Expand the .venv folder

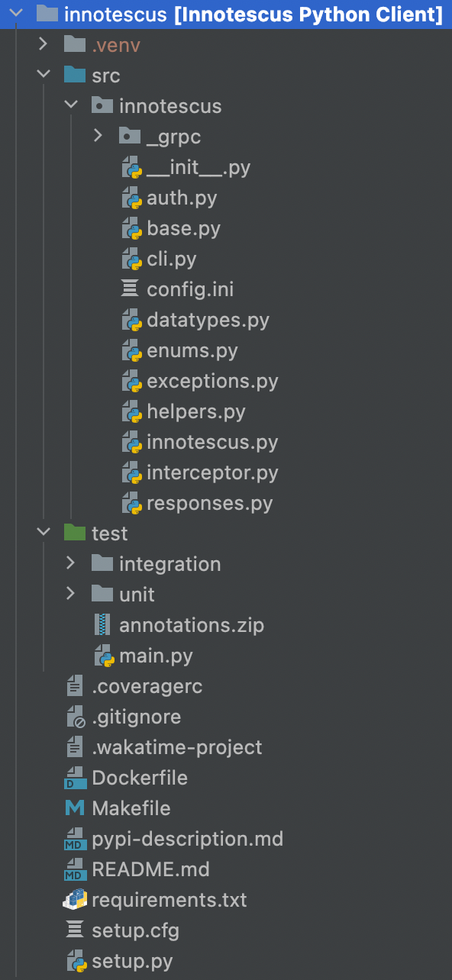point(44,44)
